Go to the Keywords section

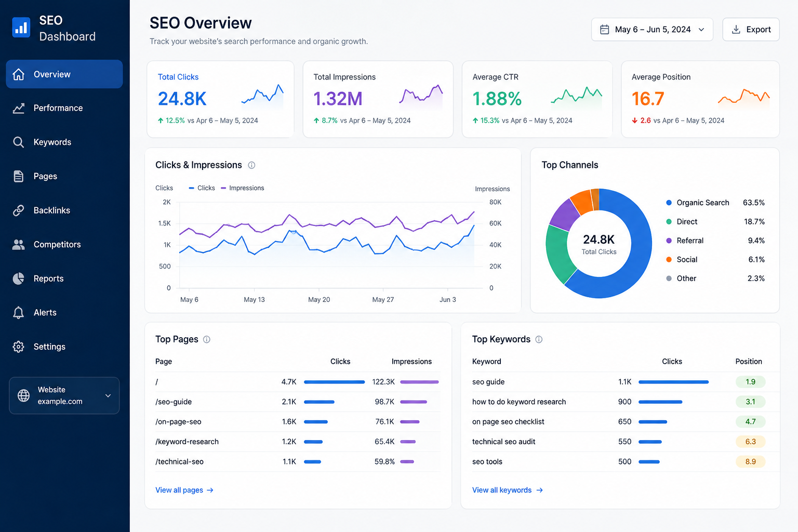click(64, 142)
